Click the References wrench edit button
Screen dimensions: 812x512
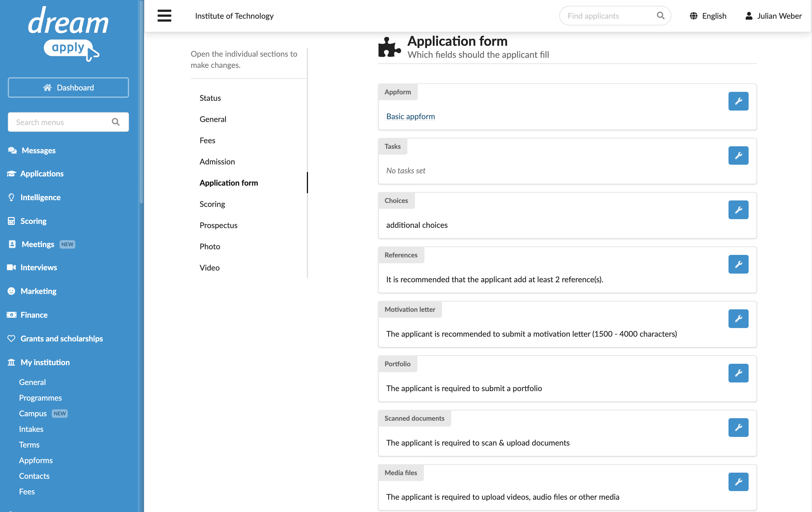point(738,264)
